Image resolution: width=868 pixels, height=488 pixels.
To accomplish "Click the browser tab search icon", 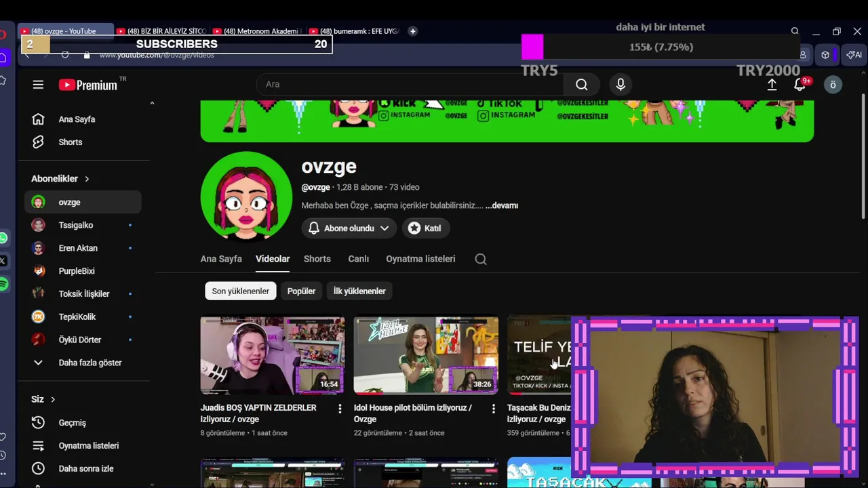I will click(795, 31).
